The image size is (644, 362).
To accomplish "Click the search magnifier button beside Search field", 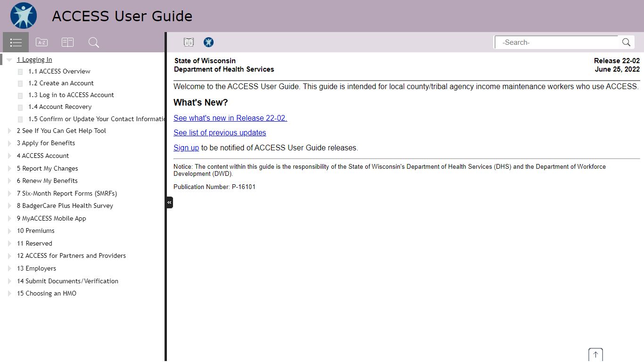I will [x=626, y=42].
